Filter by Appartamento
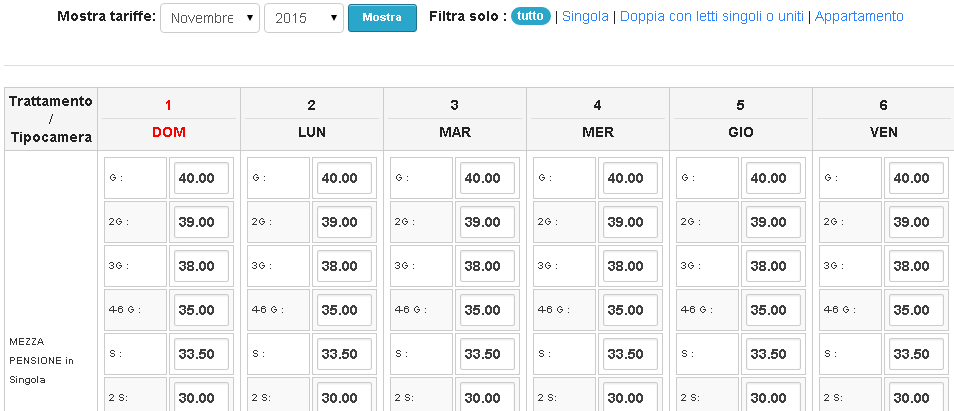 (859, 16)
